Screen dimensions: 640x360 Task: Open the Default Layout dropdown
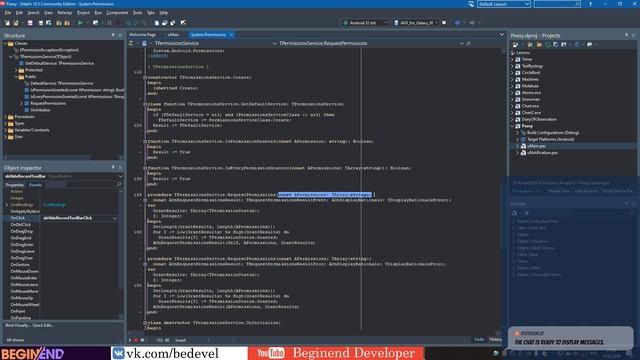[527, 4]
